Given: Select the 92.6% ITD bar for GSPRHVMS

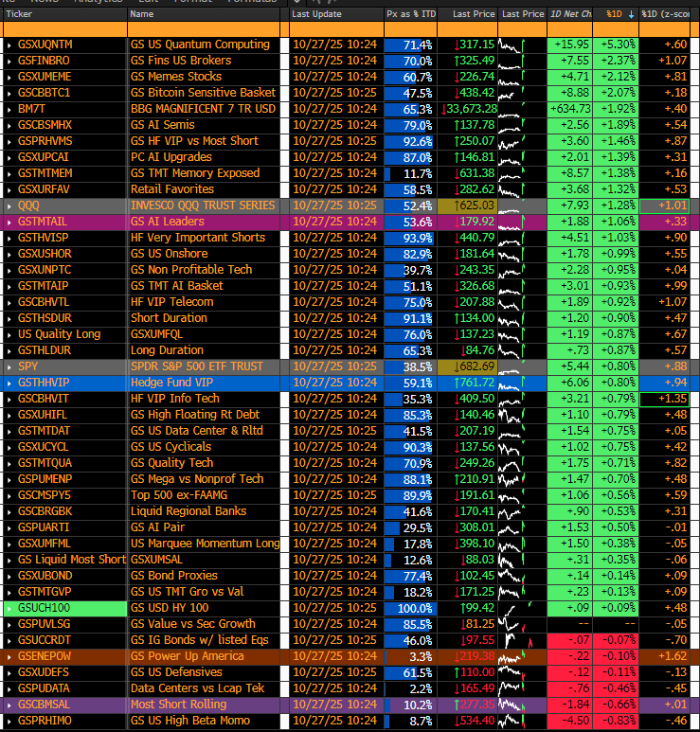Looking at the screenshot, I should pos(410,141).
